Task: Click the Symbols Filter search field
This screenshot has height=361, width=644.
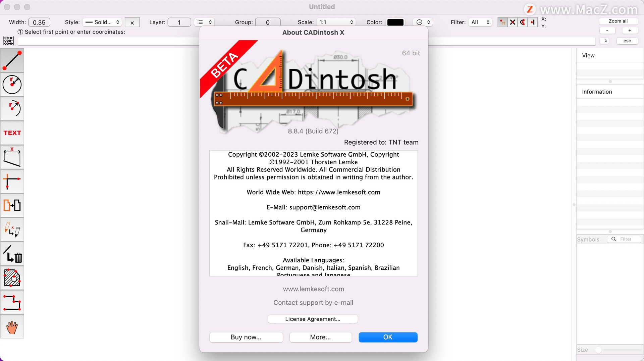Action: pos(624,239)
